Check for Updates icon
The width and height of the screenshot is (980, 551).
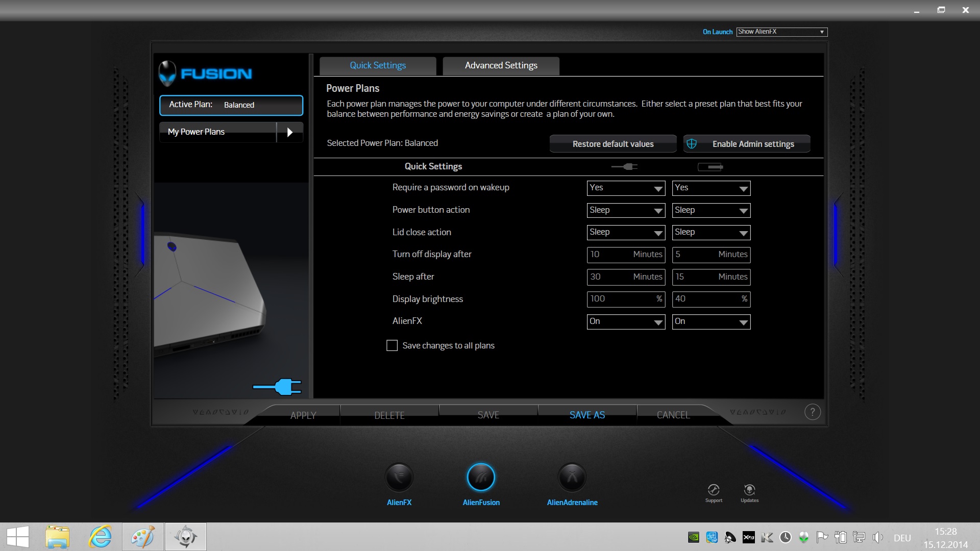click(749, 490)
